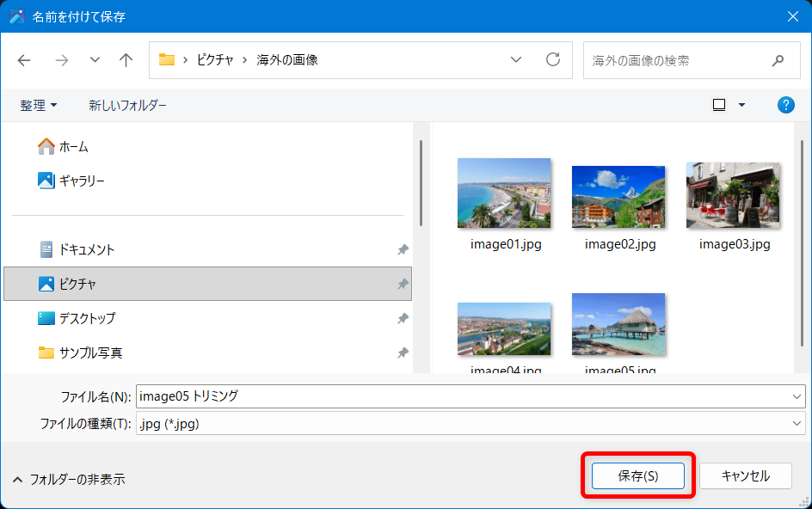Click the app icon in title bar
Screen dimensions: 812x509
16,16
